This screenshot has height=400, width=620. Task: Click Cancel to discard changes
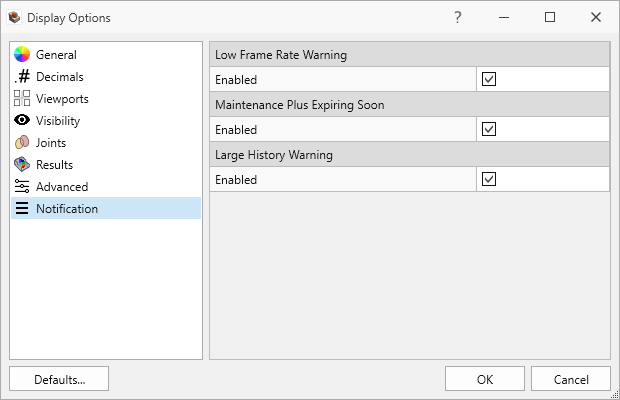[571, 379]
